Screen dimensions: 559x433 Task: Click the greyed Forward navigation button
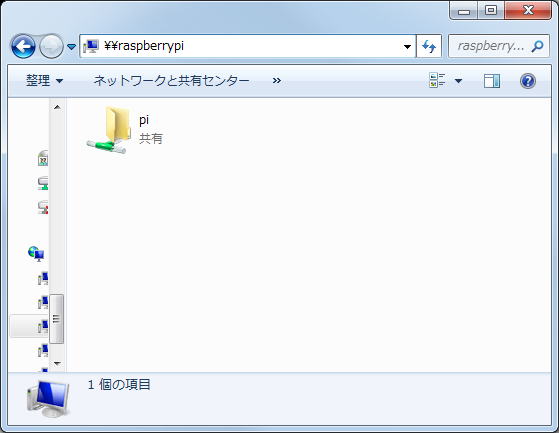point(51,46)
